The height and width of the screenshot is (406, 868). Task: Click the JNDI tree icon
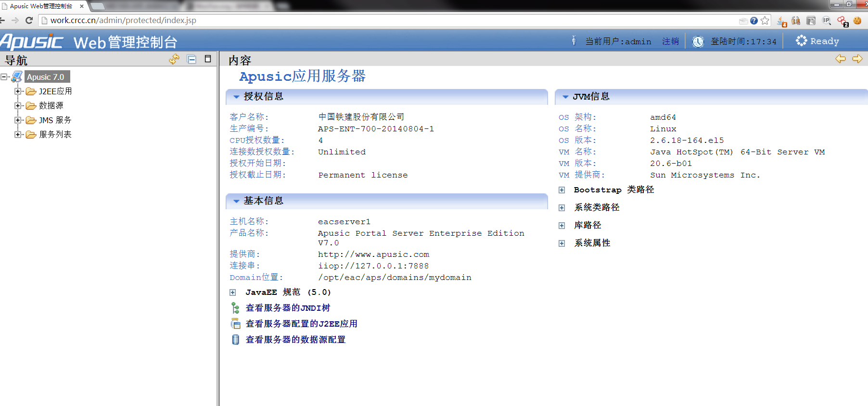(x=235, y=308)
